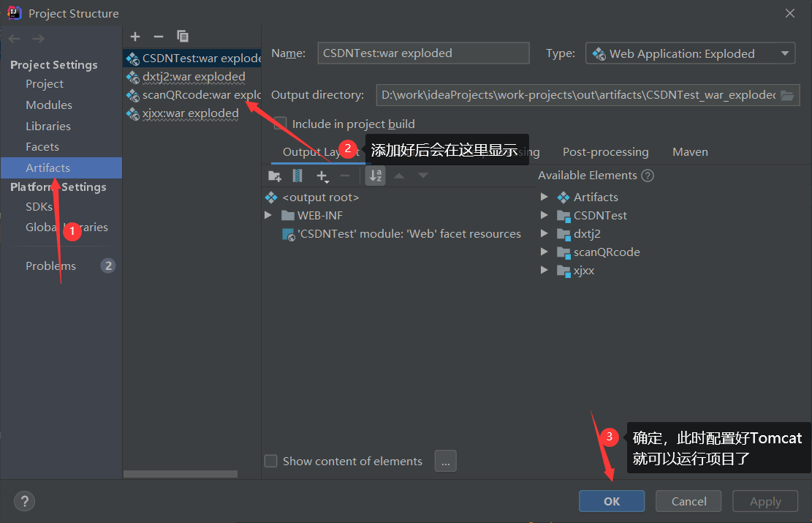The width and height of the screenshot is (812, 523).
Task: Move element up in output layout
Action: (399, 176)
